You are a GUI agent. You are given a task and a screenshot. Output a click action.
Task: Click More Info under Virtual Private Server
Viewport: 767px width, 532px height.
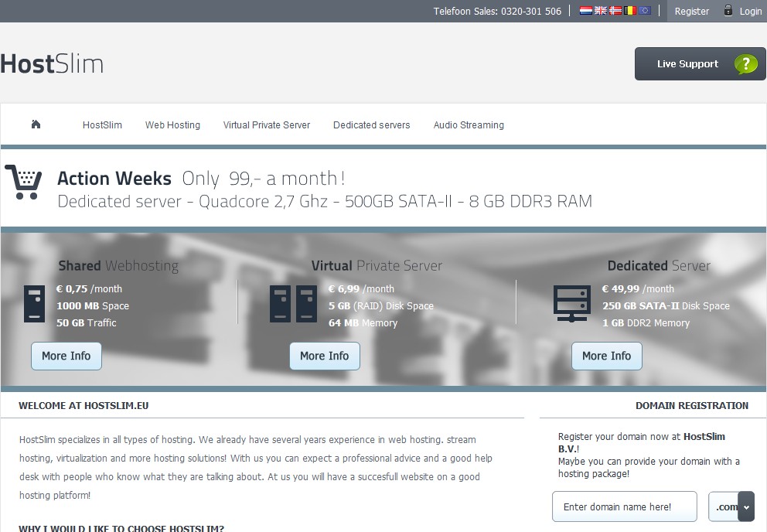[x=325, y=356]
